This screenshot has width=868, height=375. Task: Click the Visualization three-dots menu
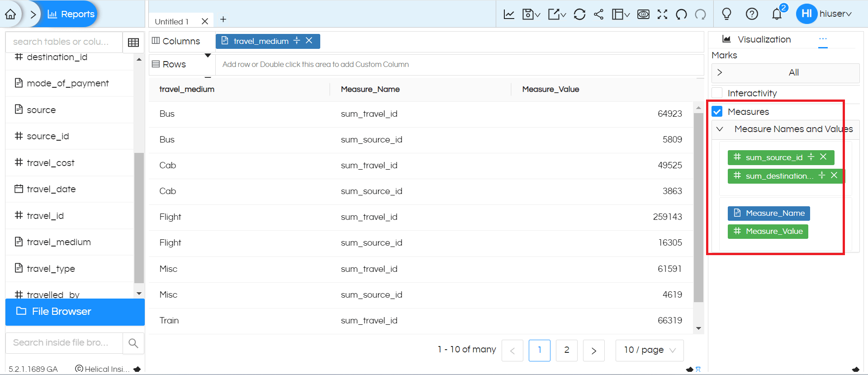pyautogui.click(x=823, y=39)
